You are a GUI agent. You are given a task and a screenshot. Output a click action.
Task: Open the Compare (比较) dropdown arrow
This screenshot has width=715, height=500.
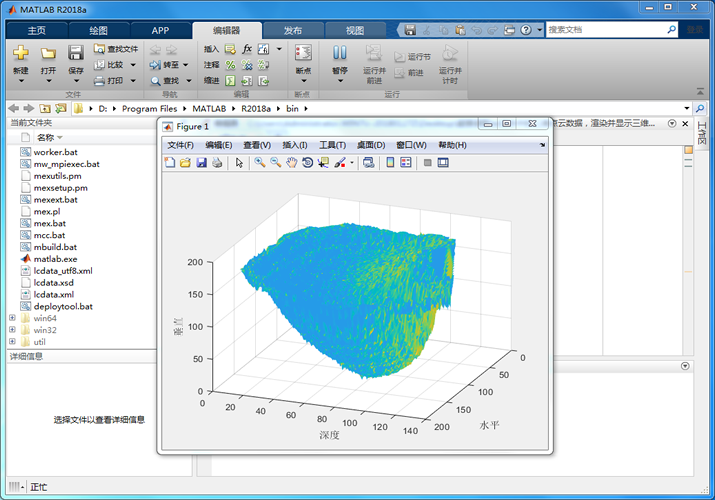tap(133, 65)
